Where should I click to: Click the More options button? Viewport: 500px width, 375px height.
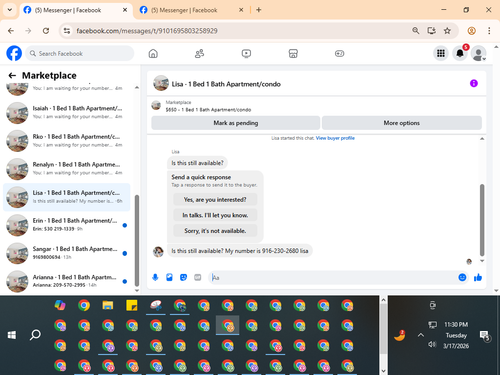click(402, 123)
